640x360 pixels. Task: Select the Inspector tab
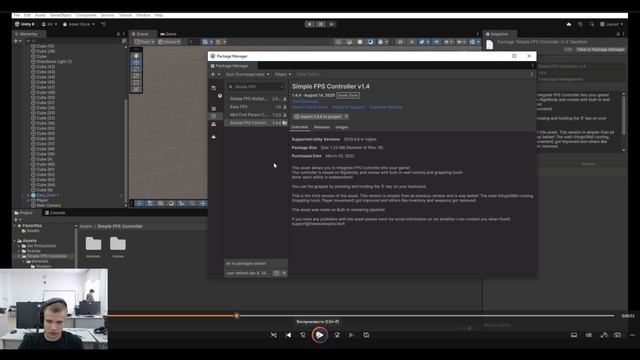(500, 34)
